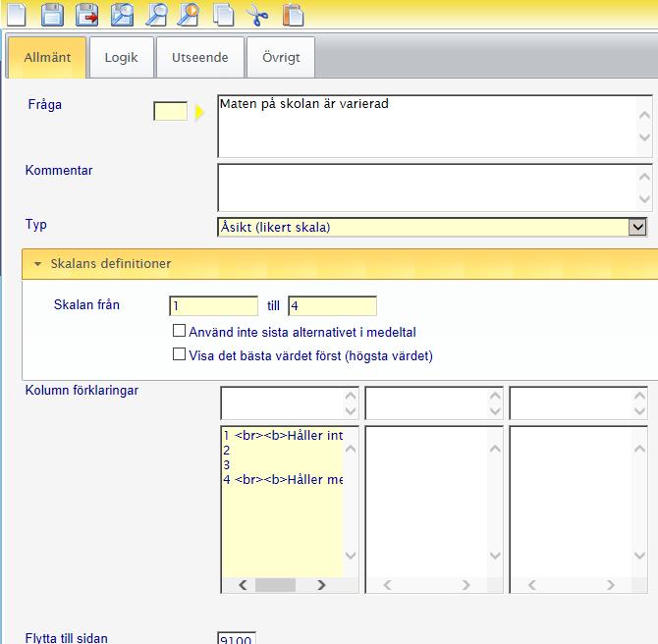Click the Cut scissors icon
This screenshot has width=658, height=644.
257,15
